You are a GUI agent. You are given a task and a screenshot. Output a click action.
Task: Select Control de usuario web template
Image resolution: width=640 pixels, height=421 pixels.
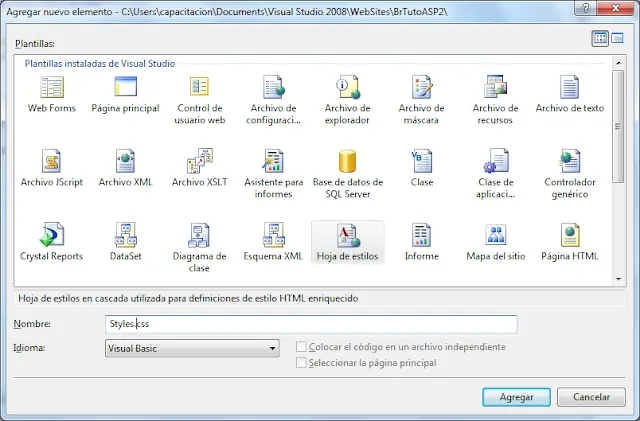(x=200, y=87)
